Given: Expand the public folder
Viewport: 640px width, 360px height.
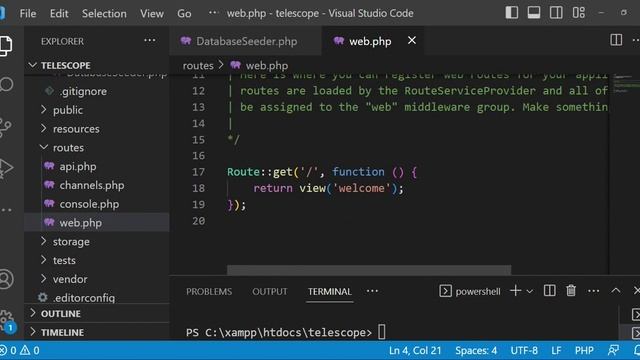Looking at the screenshot, I should (97, 110).
